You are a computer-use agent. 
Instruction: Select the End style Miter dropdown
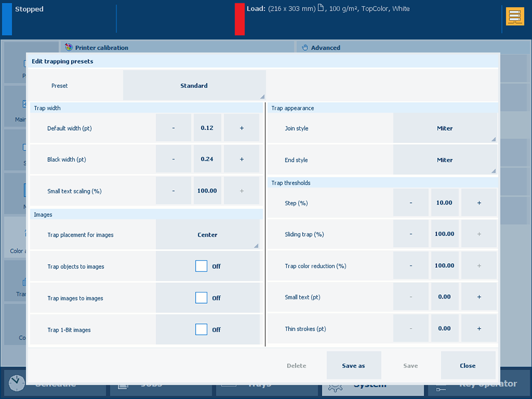pyautogui.click(x=445, y=160)
